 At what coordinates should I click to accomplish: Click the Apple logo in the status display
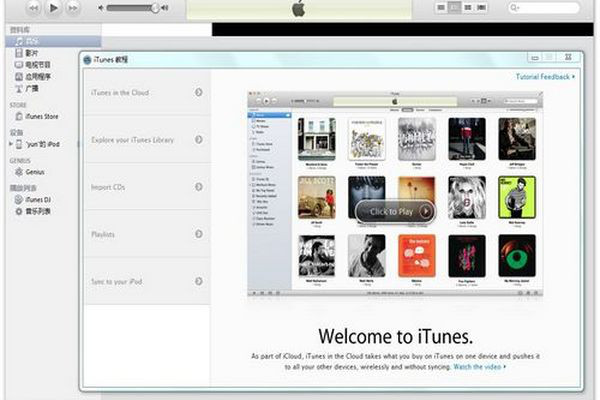(x=298, y=8)
